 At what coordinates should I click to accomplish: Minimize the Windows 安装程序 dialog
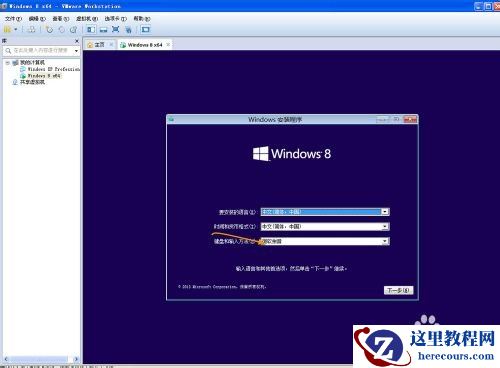(383, 119)
